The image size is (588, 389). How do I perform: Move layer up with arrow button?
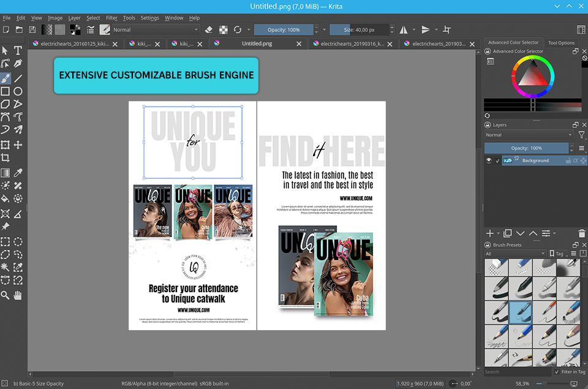pyautogui.click(x=533, y=233)
